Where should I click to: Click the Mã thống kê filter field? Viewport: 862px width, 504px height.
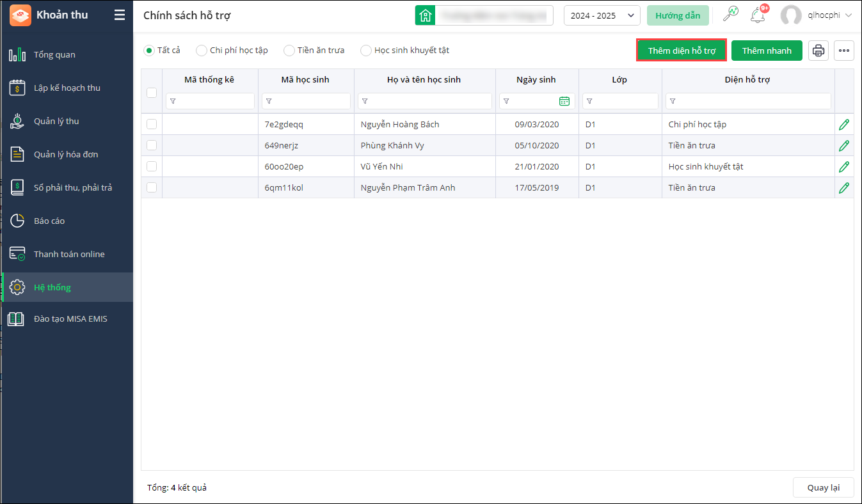(210, 101)
